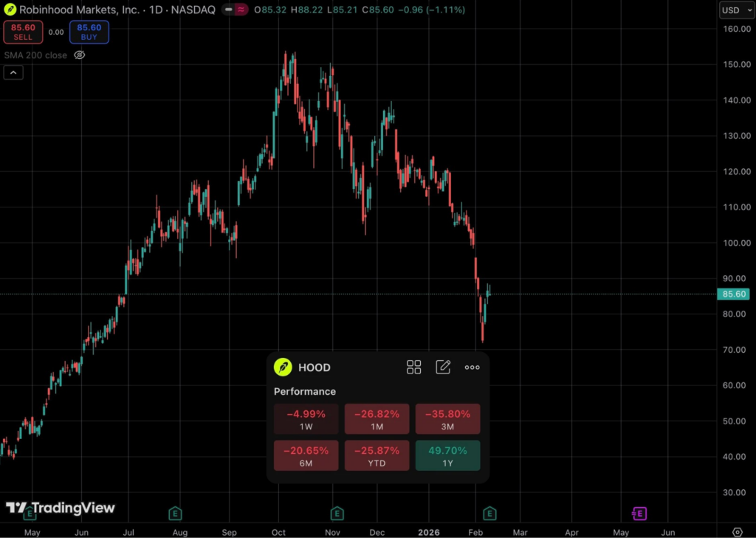The width and height of the screenshot is (756, 538).
Task: Open chart settings gear on the time axis
Action: pos(737,531)
